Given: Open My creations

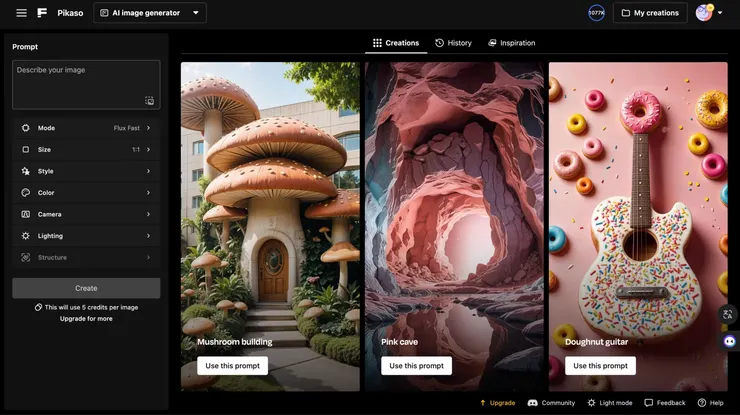Looking at the screenshot, I should click(x=650, y=13).
